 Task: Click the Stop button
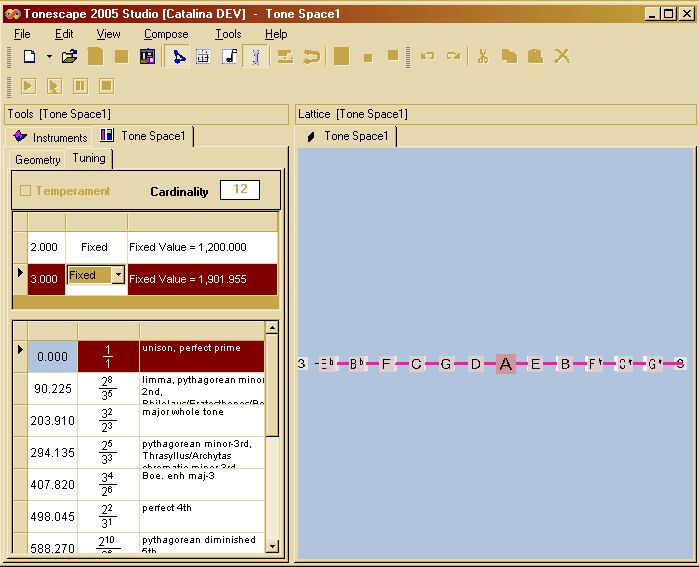coord(107,86)
